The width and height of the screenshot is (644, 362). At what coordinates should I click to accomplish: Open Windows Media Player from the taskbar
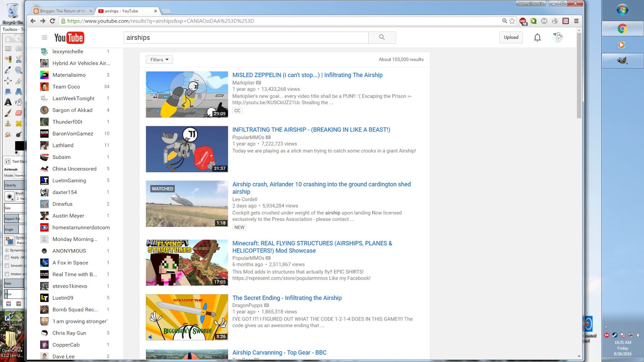[x=622, y=45]
